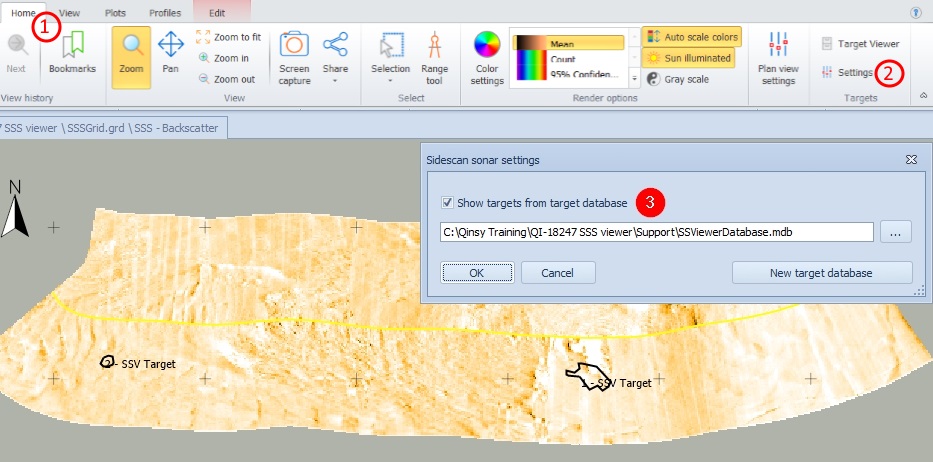The width and height of the screenshot is (933, 462).
Task: Choose Zoom to fit
Action: click(228, 37)
